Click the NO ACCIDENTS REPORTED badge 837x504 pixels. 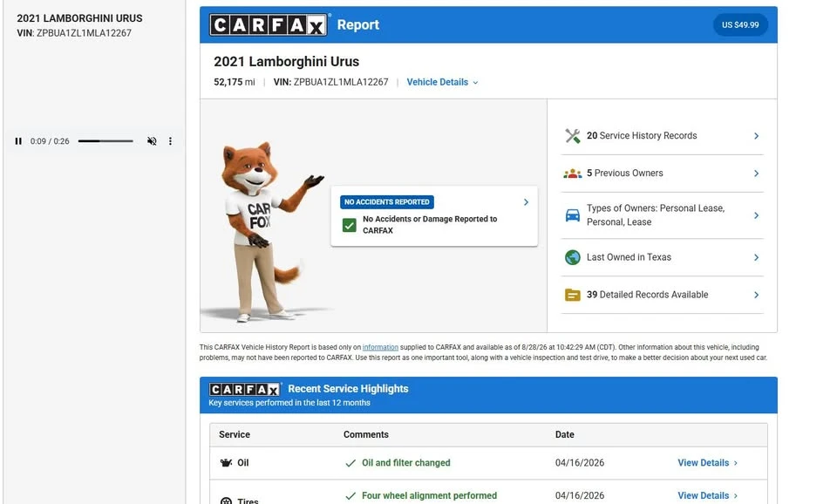click(387, 201)
